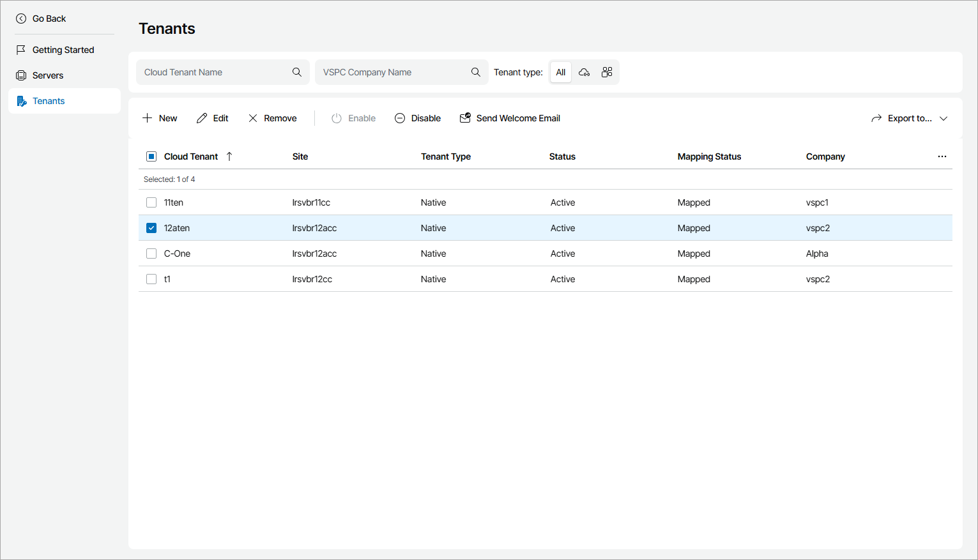
Task: Click the Edit pencil icon
Action: click(202, 118)
